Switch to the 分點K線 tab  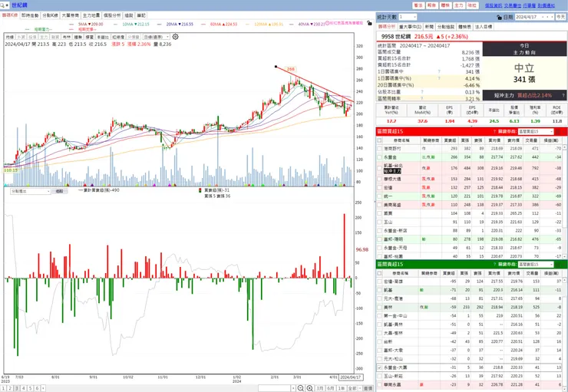[50, 15]
